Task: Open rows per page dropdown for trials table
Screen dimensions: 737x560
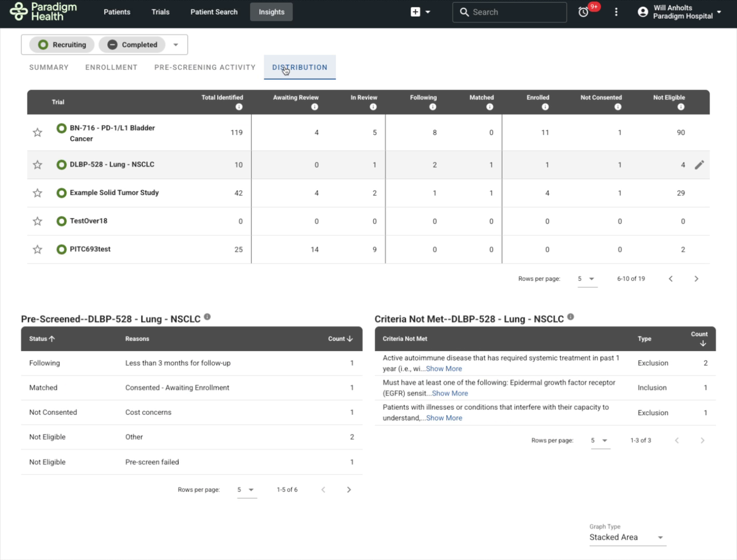Action: point(587,279)
